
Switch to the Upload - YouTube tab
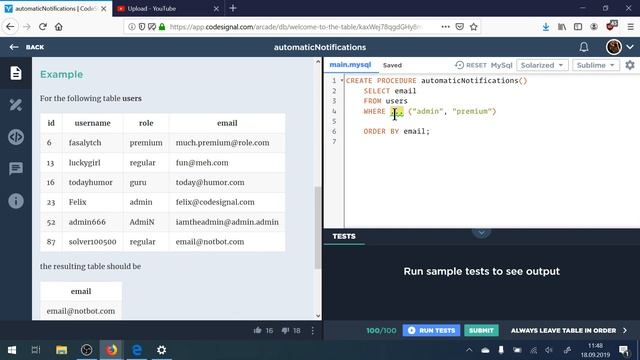point(151,8)
